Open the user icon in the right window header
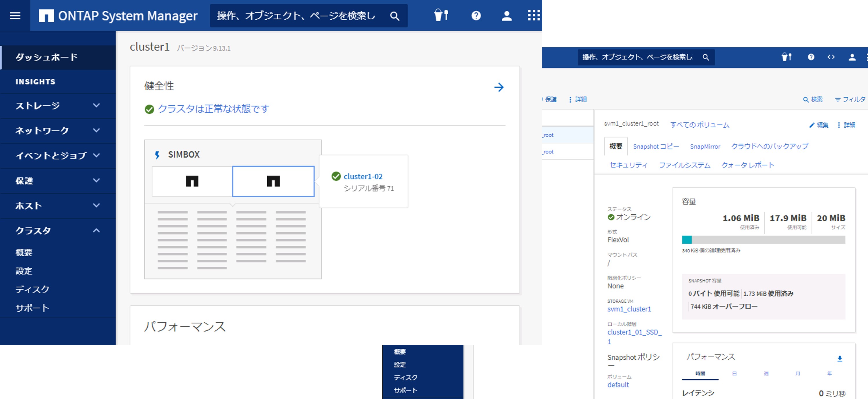 [852, 57]
